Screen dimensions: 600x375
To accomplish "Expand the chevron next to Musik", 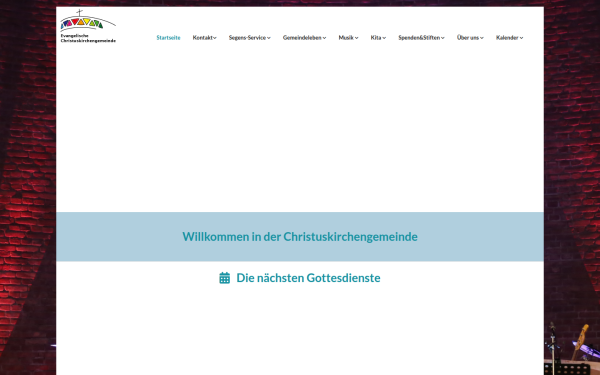I will 356,38.
